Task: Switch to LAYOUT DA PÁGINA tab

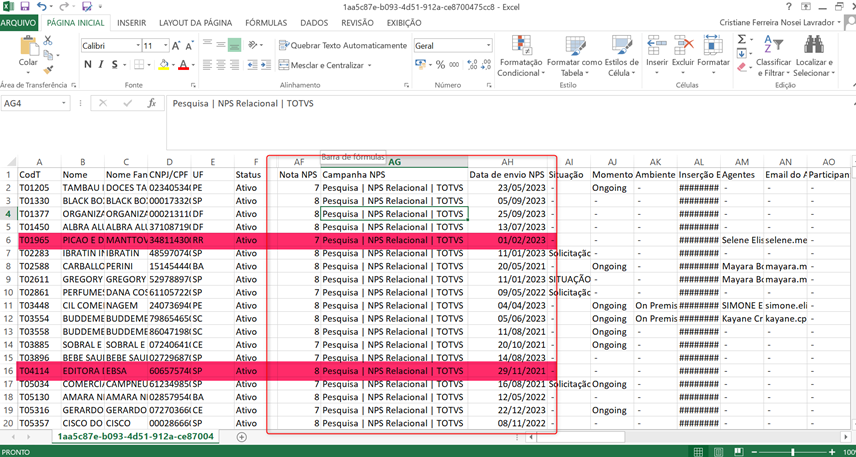Action: click(195, 23)
